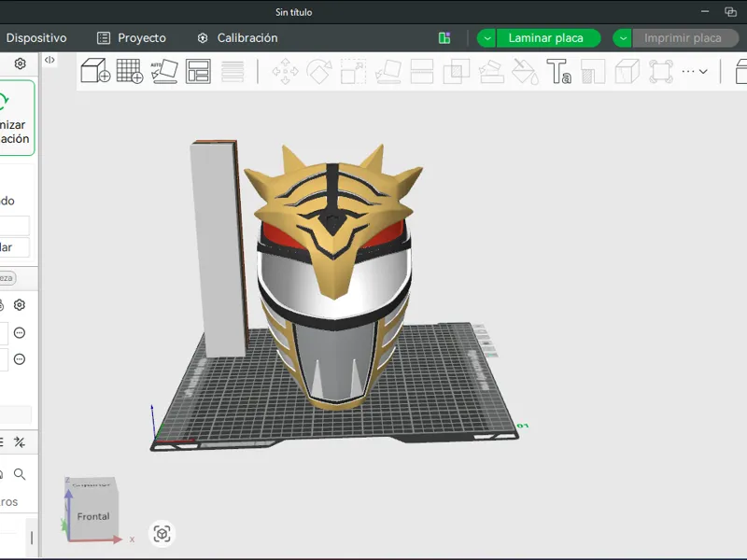The width and height of the screenshot is (747, 560).
Task: Open the Text shape Ta tool
Action: [558, 72]
